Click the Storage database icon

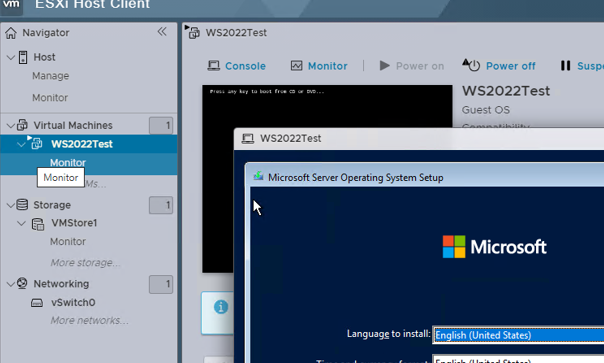tap(22, 205)
